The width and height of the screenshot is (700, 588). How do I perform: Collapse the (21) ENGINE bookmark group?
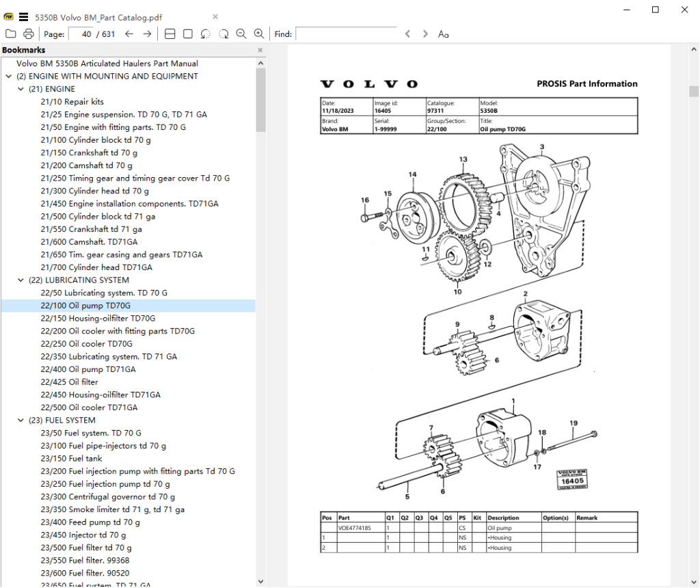(20, 89)
